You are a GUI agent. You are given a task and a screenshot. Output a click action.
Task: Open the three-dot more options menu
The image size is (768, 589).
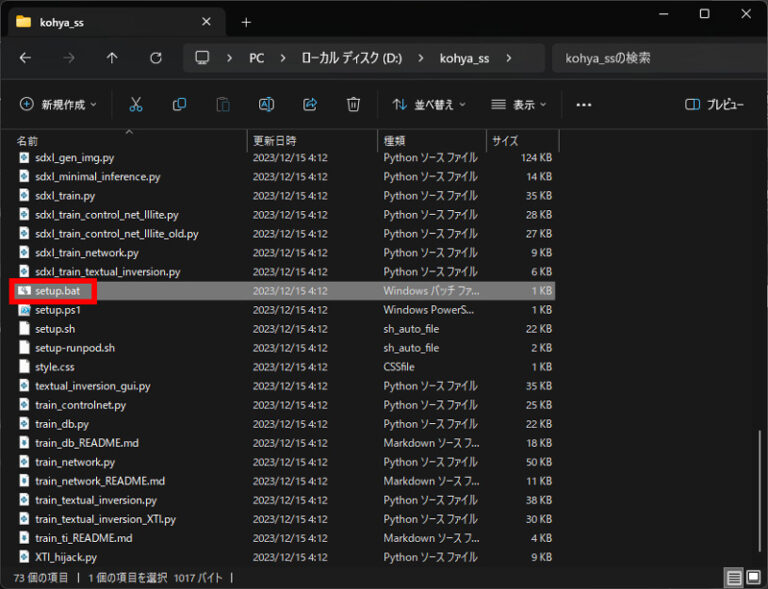click(x=584, y=104)
